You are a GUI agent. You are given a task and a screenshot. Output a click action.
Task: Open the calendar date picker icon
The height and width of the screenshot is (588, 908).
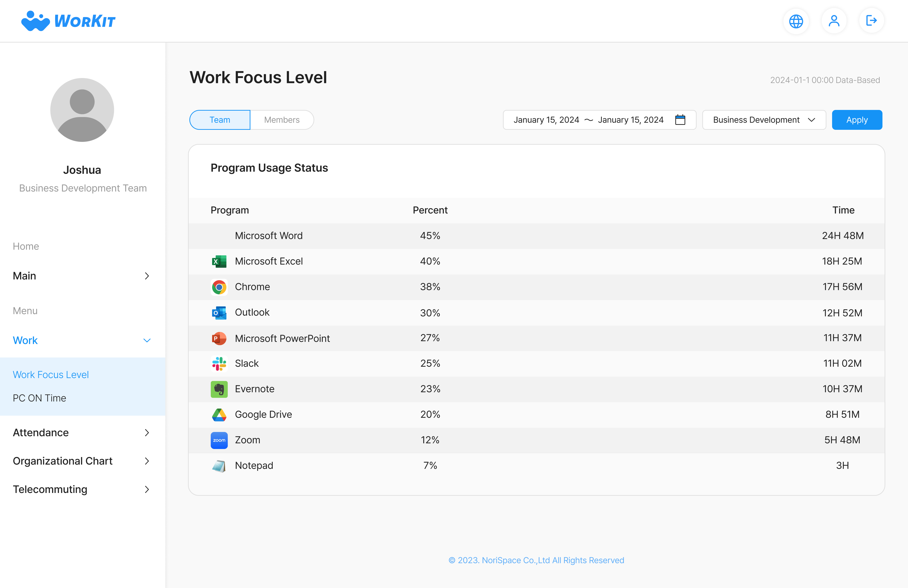tap(680, 120)
